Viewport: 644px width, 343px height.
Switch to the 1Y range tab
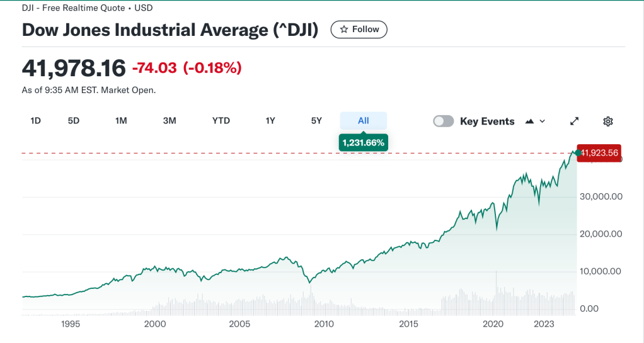(270, 121)
